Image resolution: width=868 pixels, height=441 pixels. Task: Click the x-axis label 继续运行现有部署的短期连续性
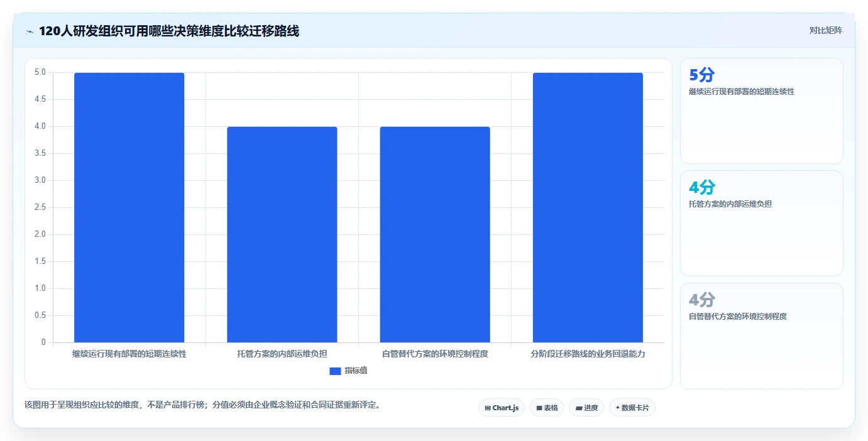pos(129,354)
